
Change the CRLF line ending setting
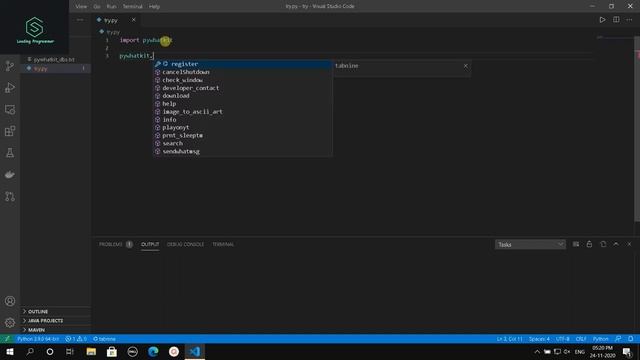point(581,339)
